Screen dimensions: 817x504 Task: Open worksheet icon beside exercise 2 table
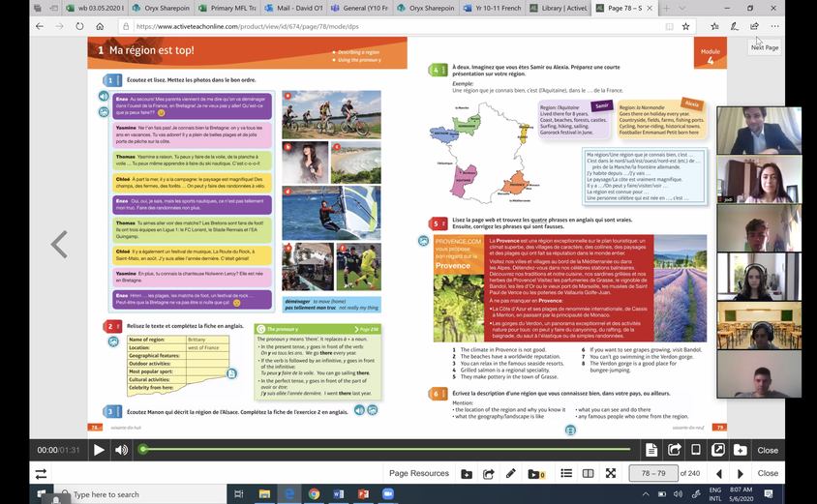point(232,373)
